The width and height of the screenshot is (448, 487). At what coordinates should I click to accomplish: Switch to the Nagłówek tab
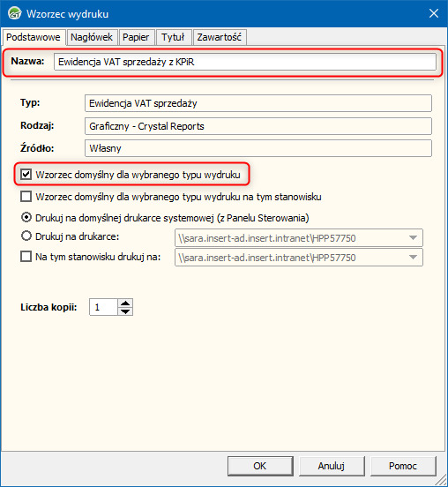click(x=92, y=37)
